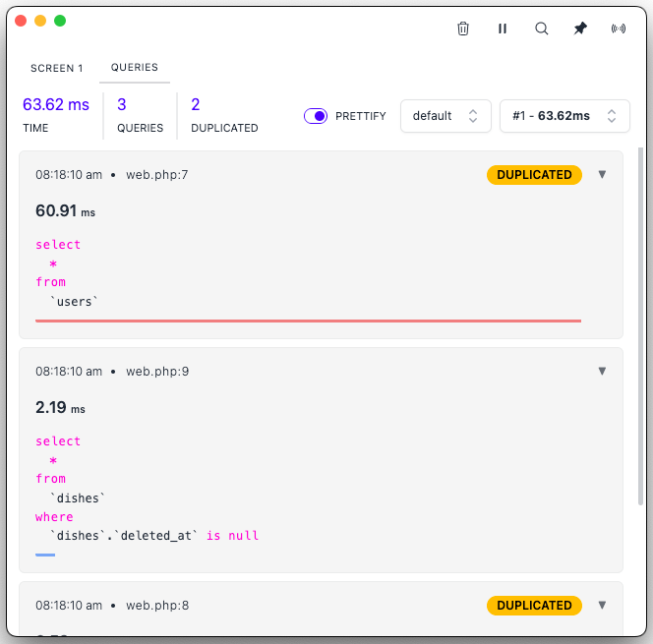Image resolution: width=653 pixels, height=644 pixels.
Task: Click the Duplicated badge on web.php:7 query
Action: coord(534,175)
